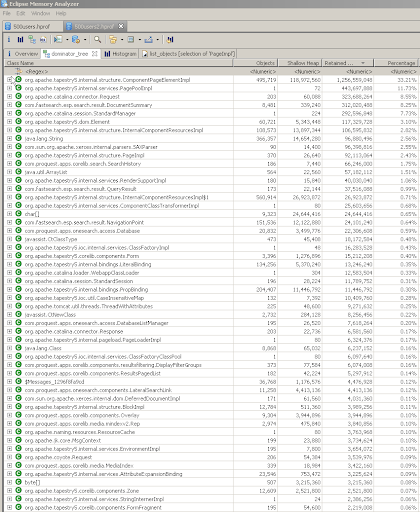
Task: Select the $Messages_1296f8fa9cd row text
Action: pos(55,382)
